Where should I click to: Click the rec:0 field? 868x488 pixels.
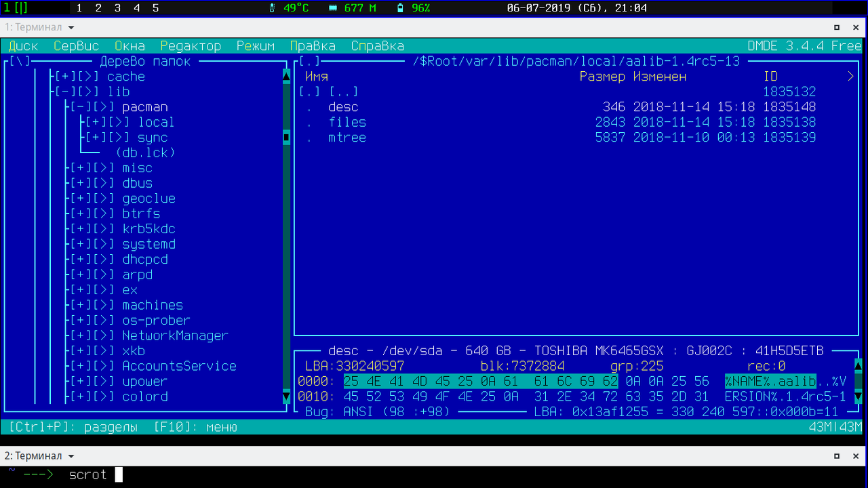click(767, 366)
